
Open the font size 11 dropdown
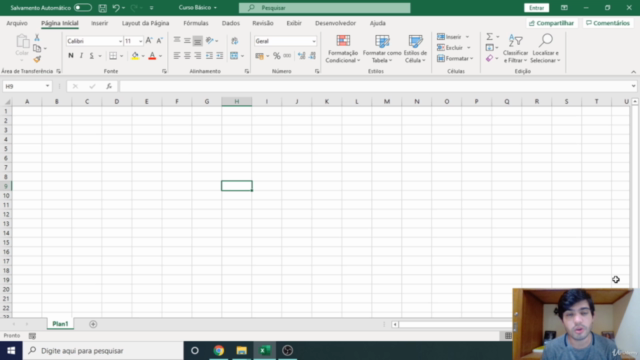coord(140,41)
